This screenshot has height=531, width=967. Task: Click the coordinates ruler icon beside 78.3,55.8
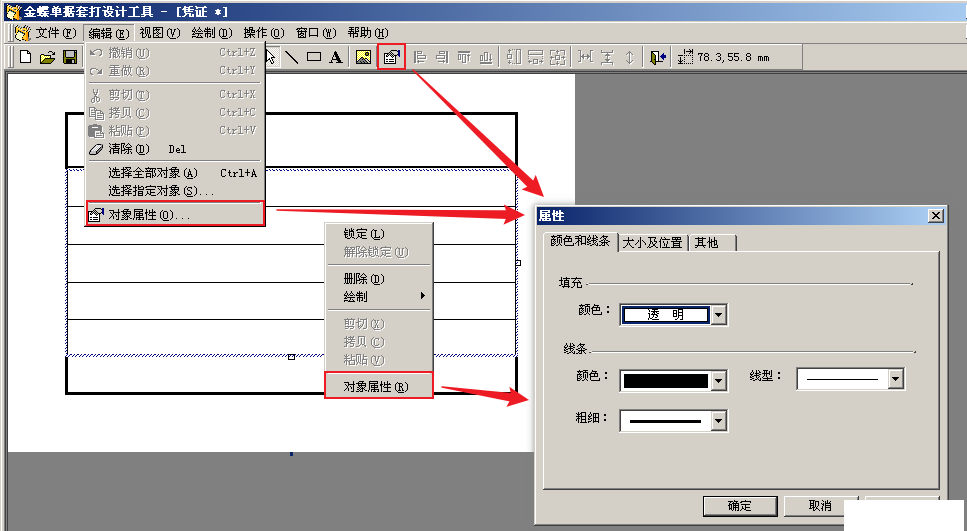pyautogui.click(x=685, y=57)
